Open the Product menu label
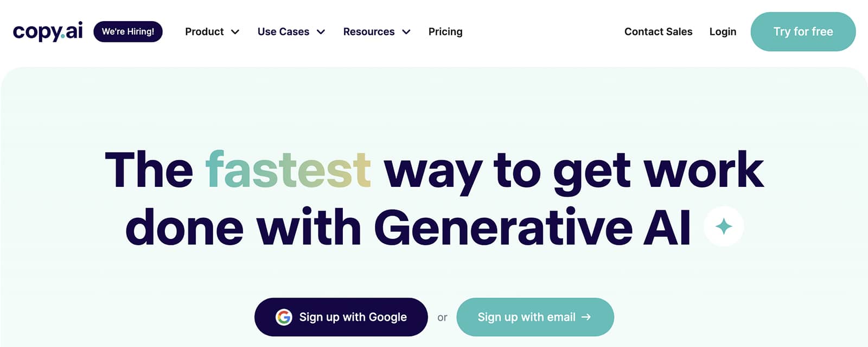This screenshot has height=347, width=868. pyautogui.click(x=204, y=31)
